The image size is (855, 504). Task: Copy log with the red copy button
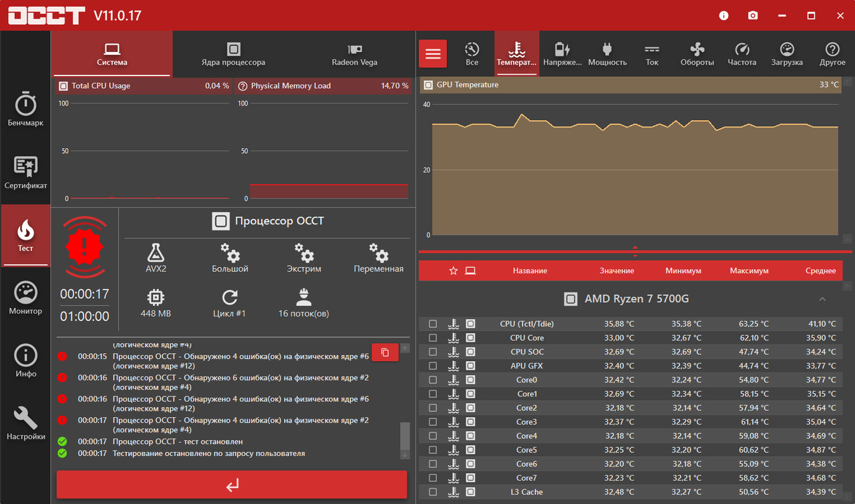pyautogui.click(x=385, y=352)
